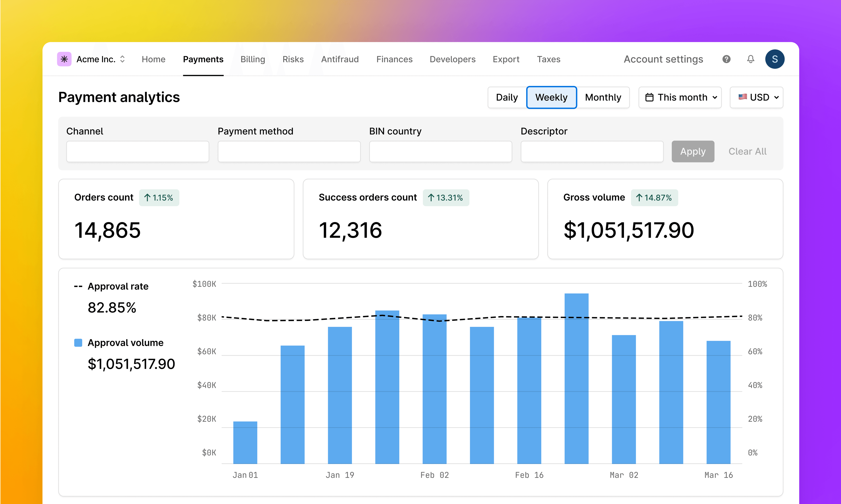
Task: Apply the current filters
Action: coord(693,151)
